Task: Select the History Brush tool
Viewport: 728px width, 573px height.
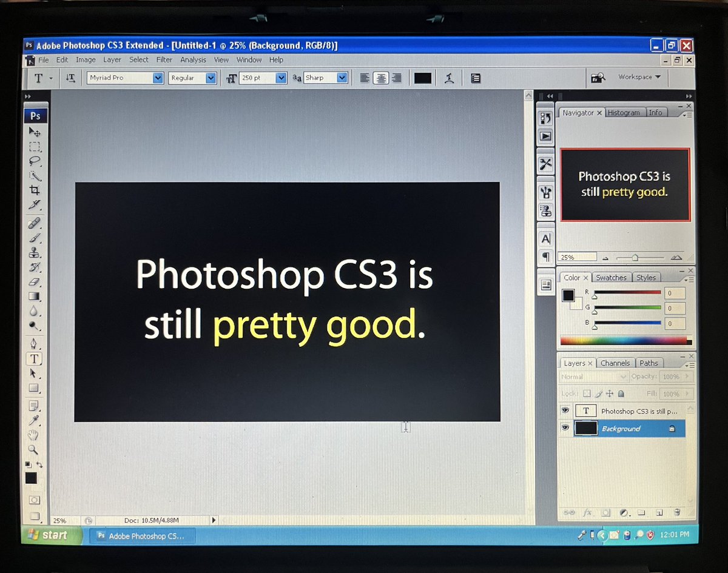Action: click(x=35, y=267)
